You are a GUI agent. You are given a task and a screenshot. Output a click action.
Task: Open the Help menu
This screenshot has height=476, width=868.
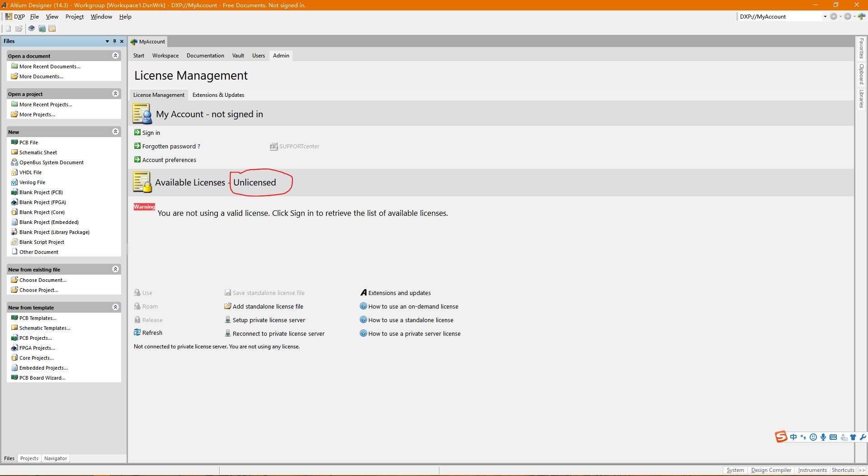125,17
